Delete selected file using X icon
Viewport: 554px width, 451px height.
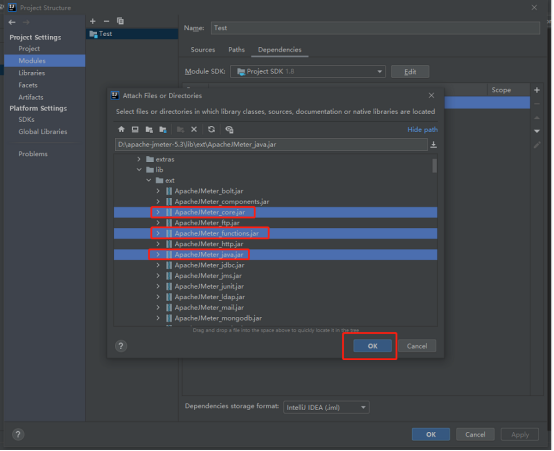pyautogui.click(x=194, y=129)
